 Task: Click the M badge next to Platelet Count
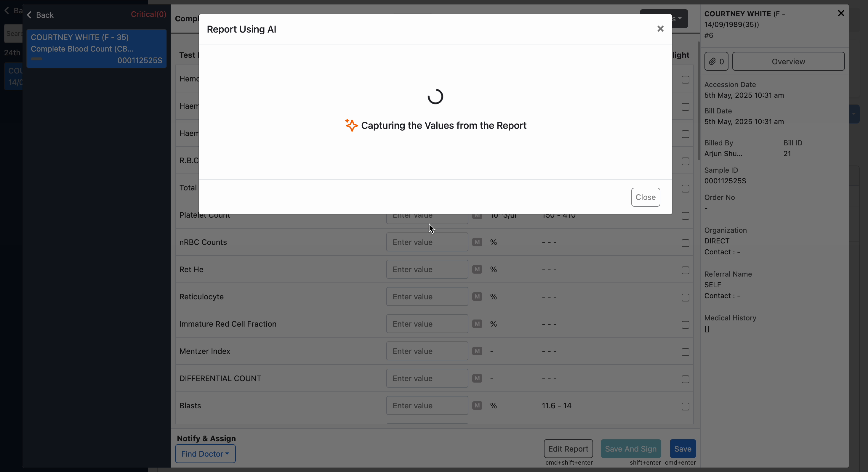477,216
